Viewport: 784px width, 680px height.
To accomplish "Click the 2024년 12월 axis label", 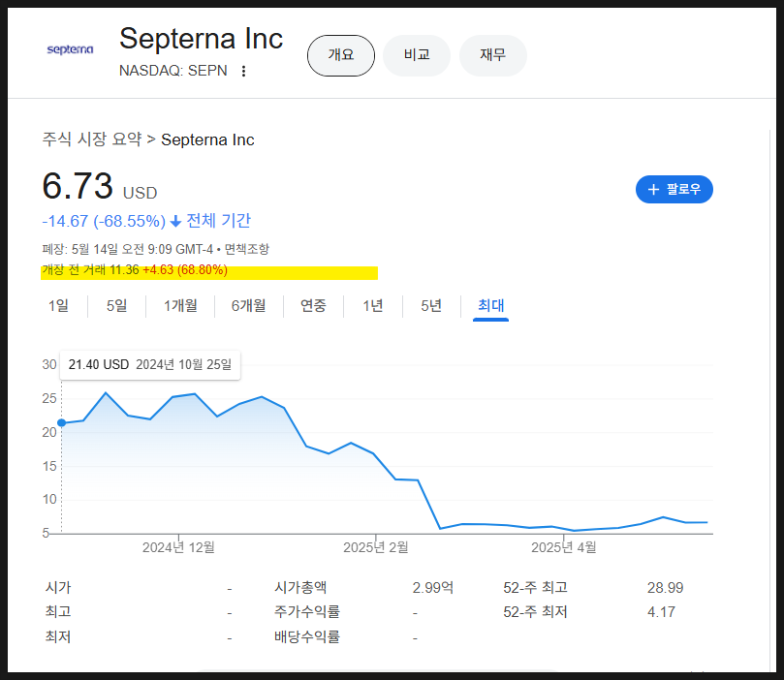I will click(x=178, y=547).
